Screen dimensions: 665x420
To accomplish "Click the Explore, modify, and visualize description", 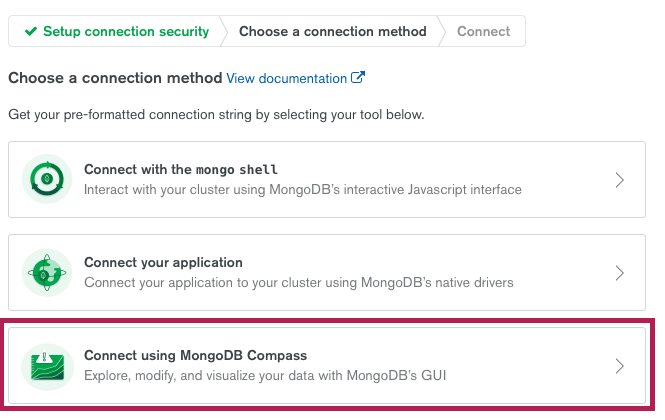I will pos(265,375).
